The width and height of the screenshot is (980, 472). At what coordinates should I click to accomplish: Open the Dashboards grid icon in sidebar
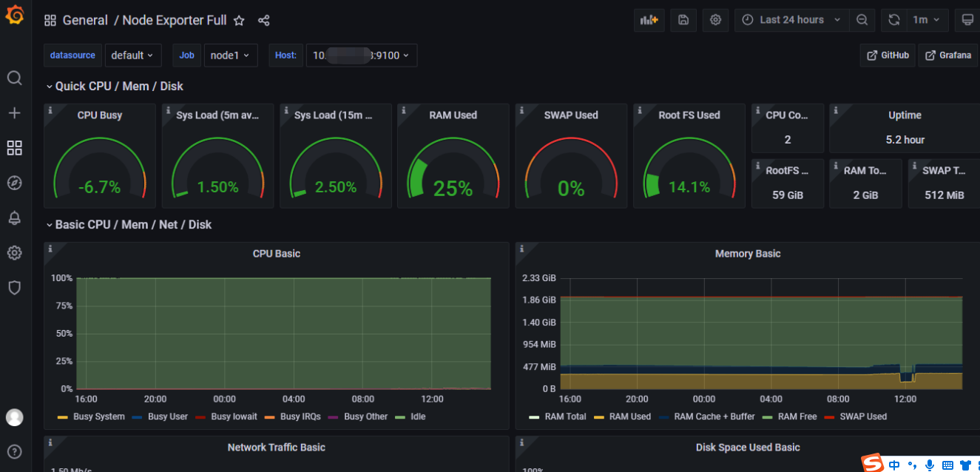tap(14, 148)
